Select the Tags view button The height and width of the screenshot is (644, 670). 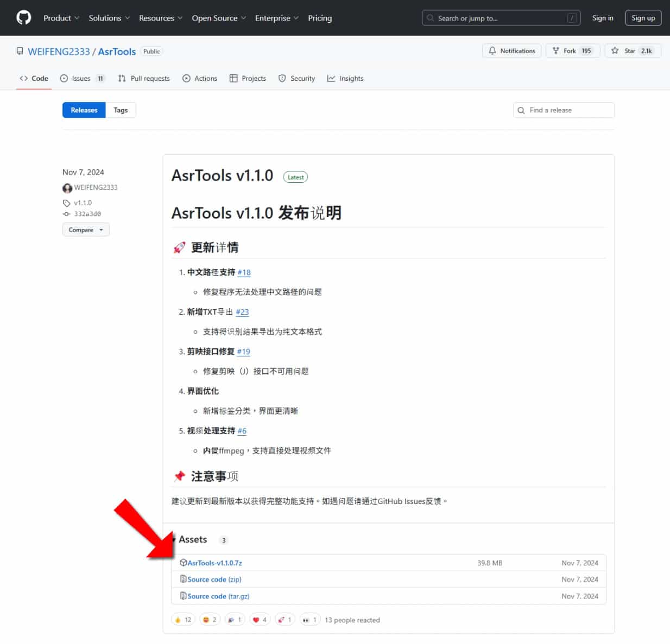tap(121, 110)
